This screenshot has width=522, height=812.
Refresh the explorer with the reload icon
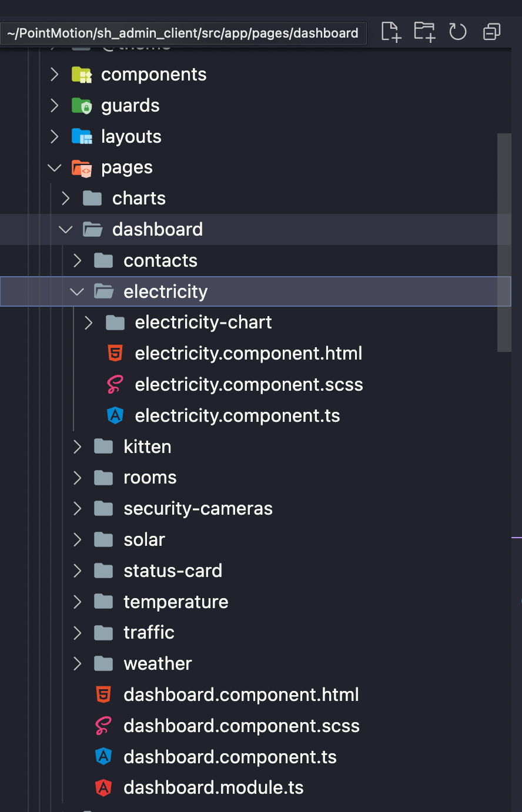click(458, 32)
